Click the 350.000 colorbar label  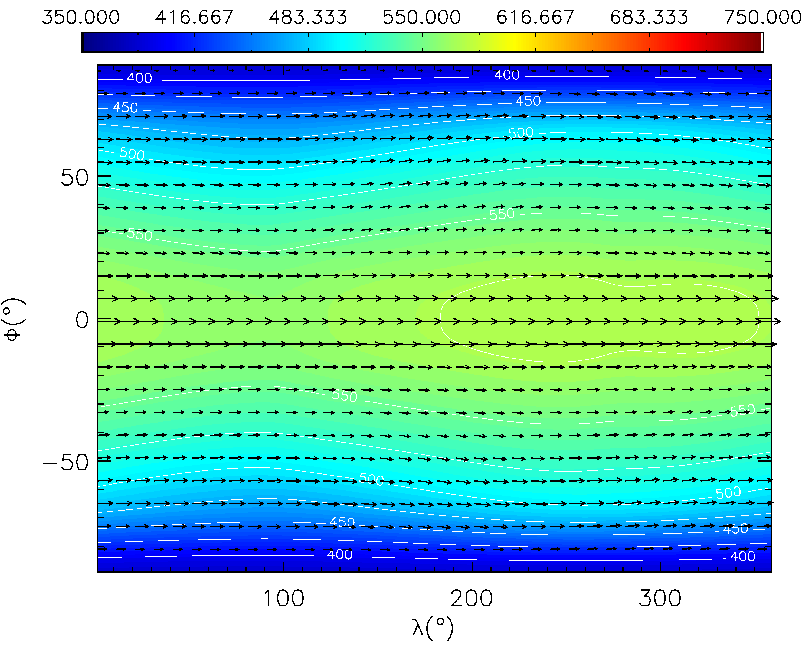81,17
